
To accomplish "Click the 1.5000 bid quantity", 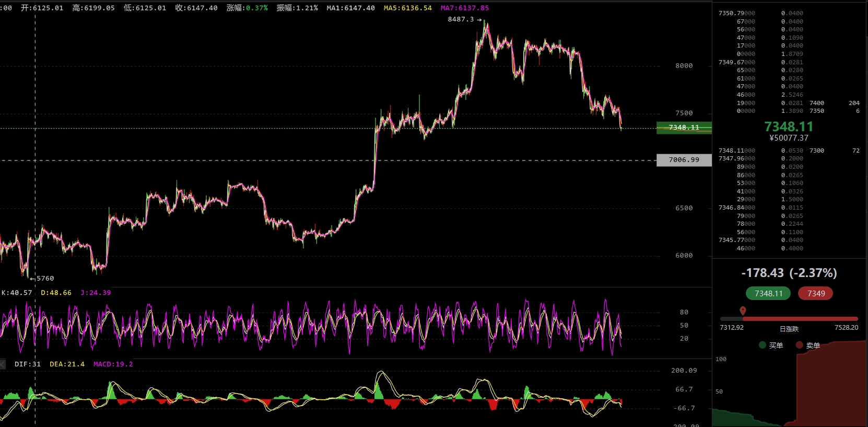I will click(792, 199).
